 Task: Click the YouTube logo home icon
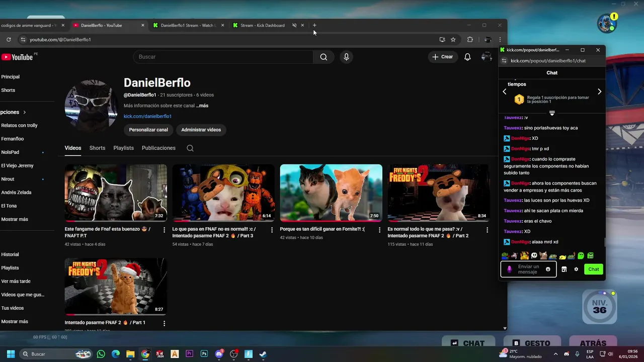point(18,57)
